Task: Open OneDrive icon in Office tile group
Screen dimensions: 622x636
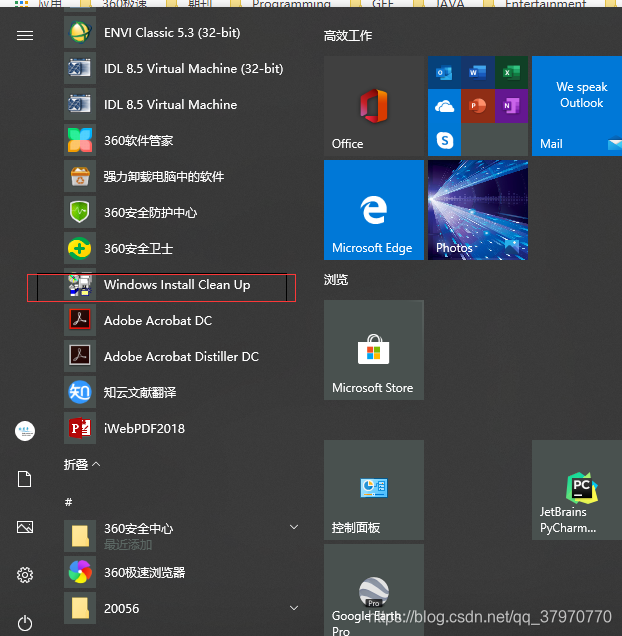Action: tap(444, 106)
